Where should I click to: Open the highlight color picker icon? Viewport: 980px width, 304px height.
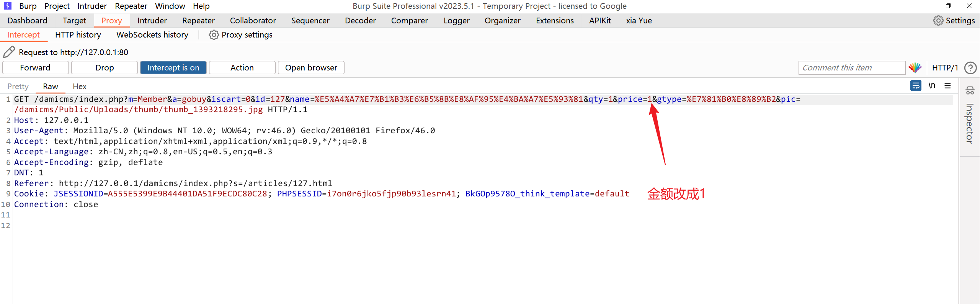point(915,68)
